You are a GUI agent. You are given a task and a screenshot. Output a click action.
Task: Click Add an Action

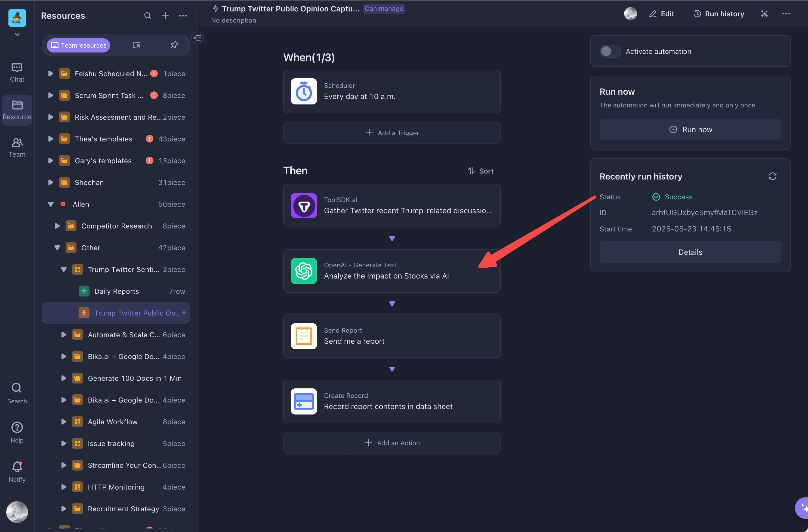pos(392,443)
